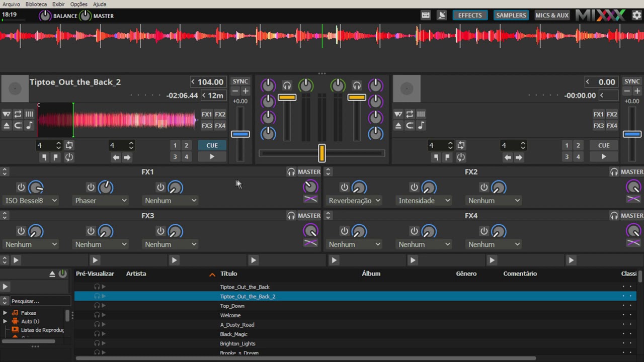Open Biblioteca menu
The height and width of the screenshot is (362, 644).
(36, 4)
